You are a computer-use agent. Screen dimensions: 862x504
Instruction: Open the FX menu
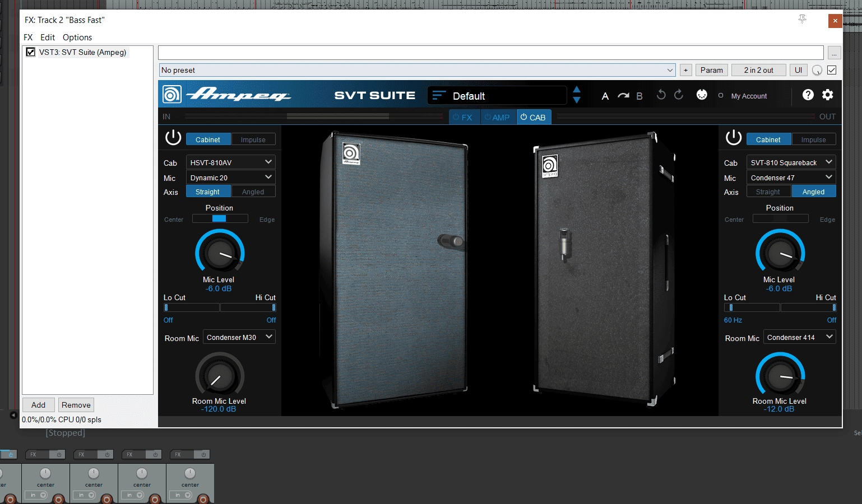tap(28, 38)
